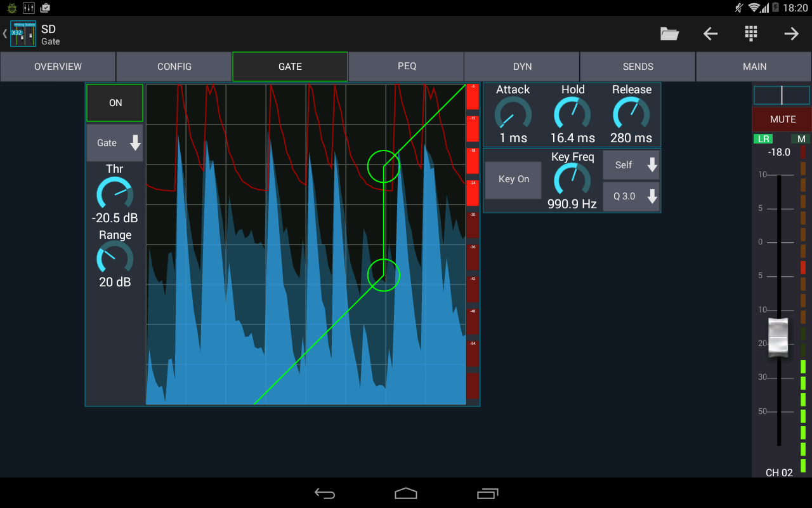Viewport: 812px width, 508px height.
Task: Move the CH 02 channel fader
Action: (778, 337)
